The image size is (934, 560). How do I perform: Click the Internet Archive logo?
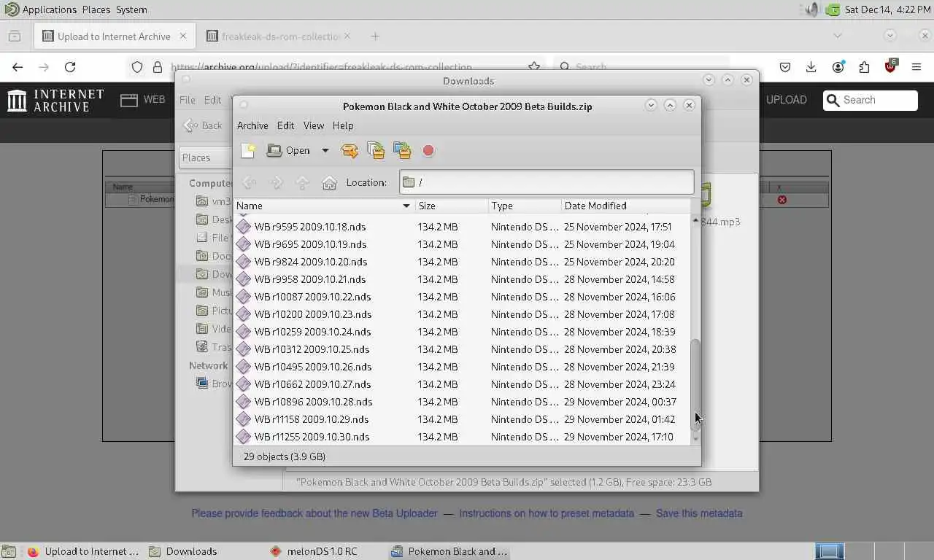[x=55, y=101]
